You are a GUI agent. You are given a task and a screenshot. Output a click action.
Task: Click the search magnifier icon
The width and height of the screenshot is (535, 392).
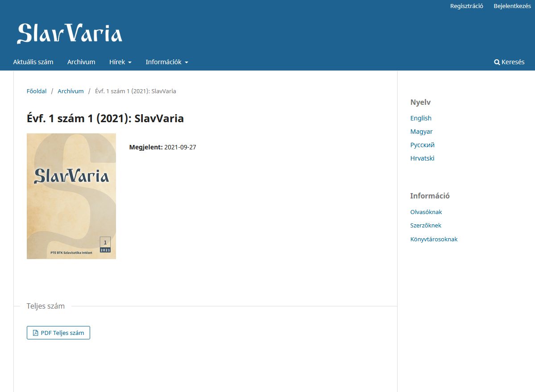click(497, 62)
